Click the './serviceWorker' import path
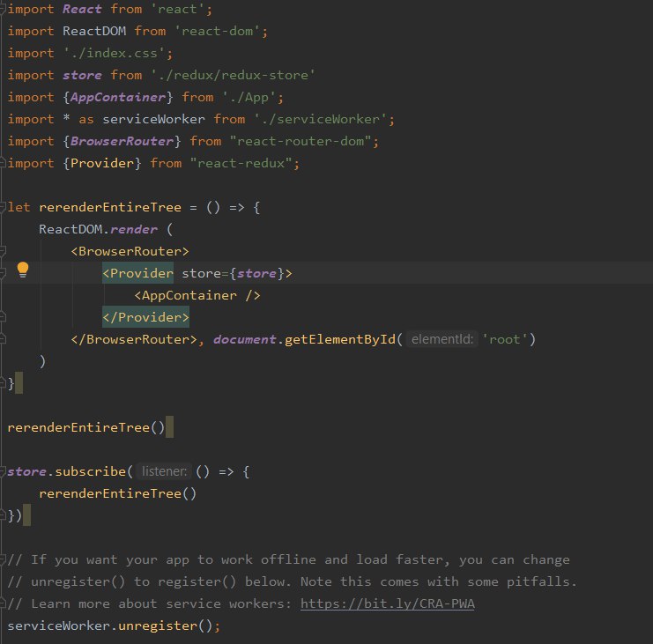Viewport: 653px width, 644px height. [320, 119]
